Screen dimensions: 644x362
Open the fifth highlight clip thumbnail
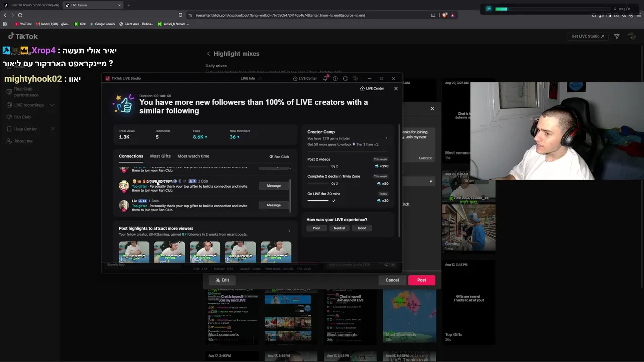276,252
